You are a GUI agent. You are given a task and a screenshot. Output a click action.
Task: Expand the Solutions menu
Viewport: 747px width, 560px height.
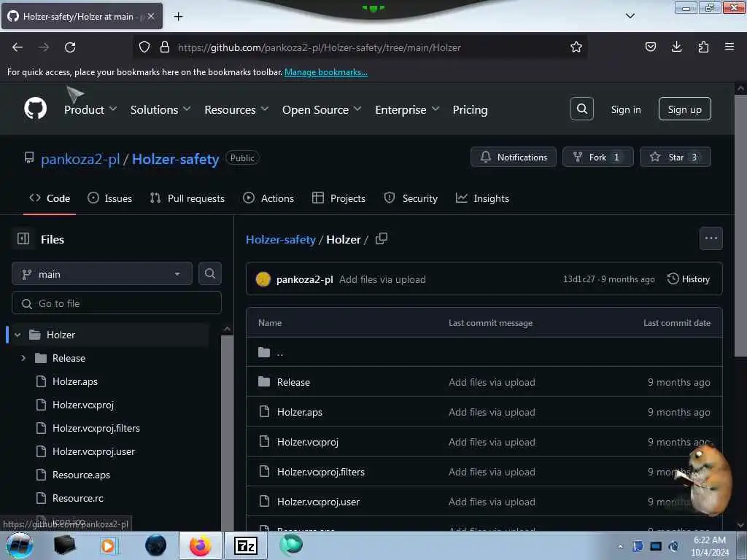pyautogui.click(x=160, y=109)
